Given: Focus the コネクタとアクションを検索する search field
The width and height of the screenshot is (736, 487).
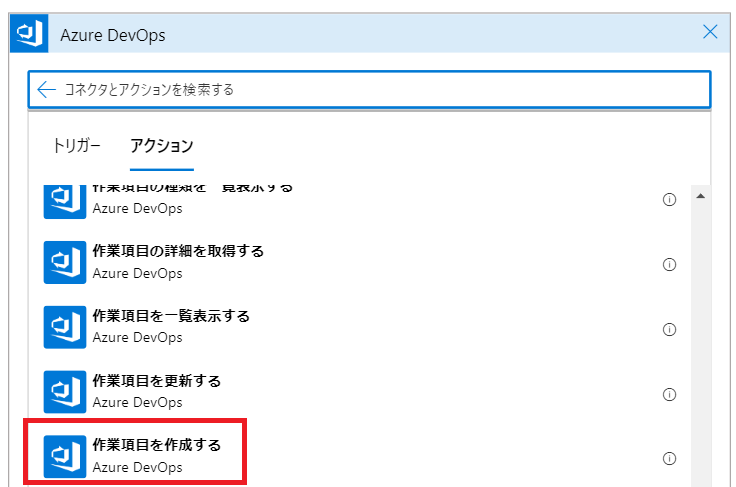Looking at the screenshot, I should click(369, 89).
